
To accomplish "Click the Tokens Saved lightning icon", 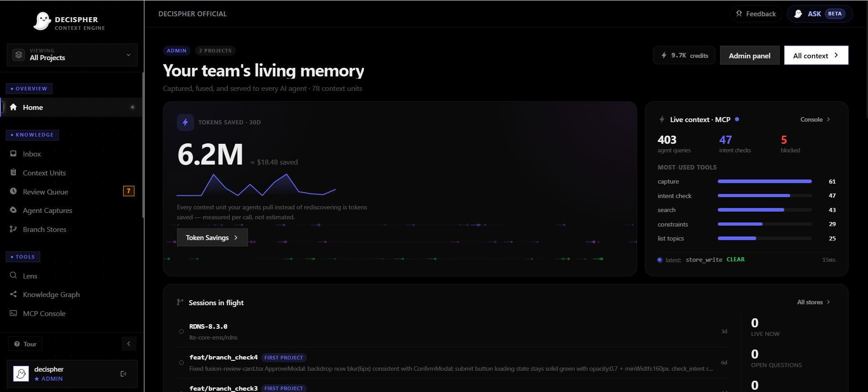I will pyautogui.click(x=185, y=122).
